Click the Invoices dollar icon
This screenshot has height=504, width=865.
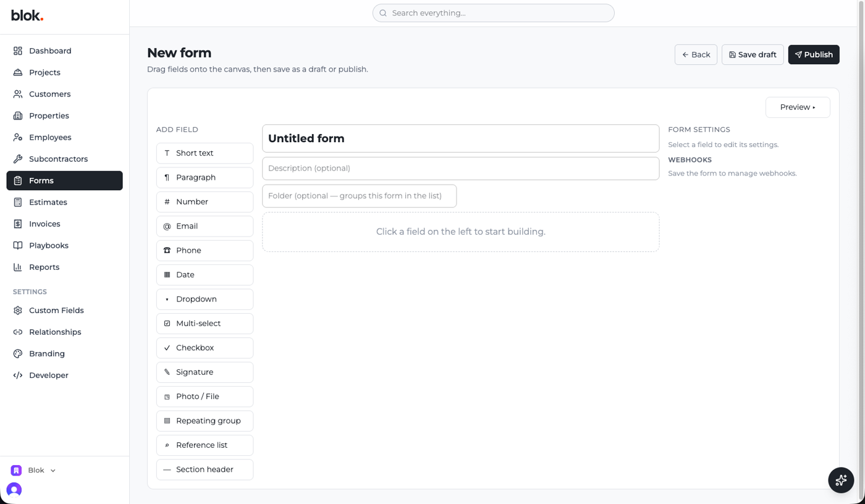pyautogui.click(x=18, y=224)
